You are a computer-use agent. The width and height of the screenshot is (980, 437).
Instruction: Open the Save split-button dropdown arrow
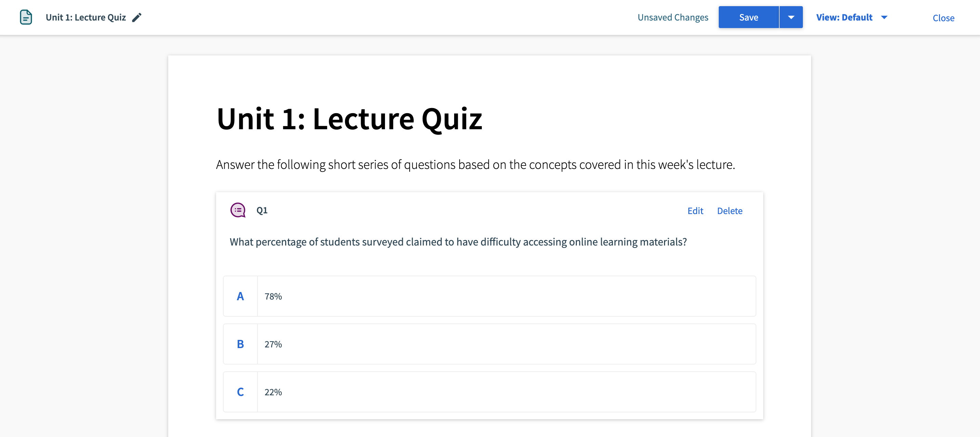(x=791, y=17)
